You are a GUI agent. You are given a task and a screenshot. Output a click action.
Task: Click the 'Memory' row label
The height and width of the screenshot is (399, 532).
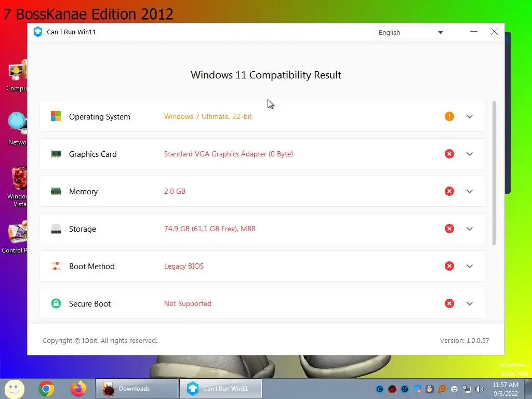click(x=83, y=192)
